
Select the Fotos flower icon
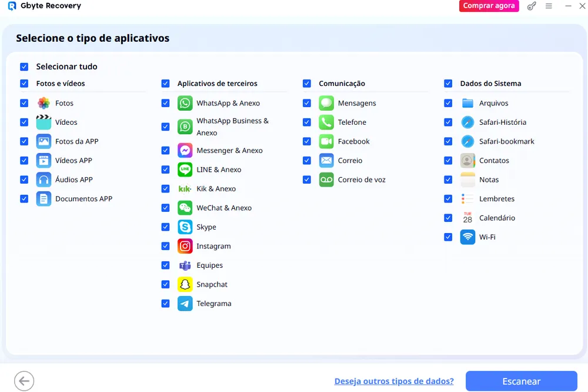point(44,103)
